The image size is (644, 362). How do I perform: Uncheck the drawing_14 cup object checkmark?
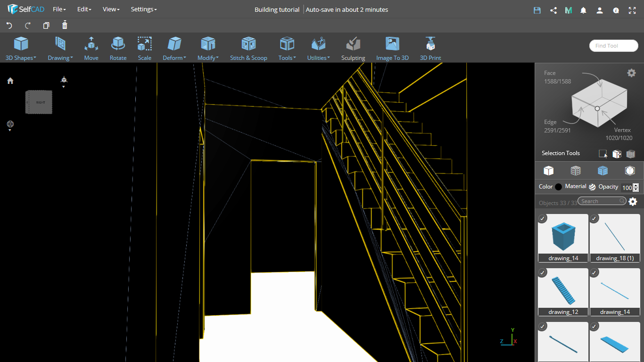pos(543,218)
